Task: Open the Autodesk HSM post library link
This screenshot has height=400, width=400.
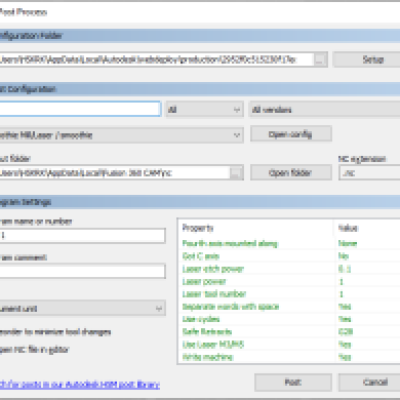Action: click(x=79, y=385)
